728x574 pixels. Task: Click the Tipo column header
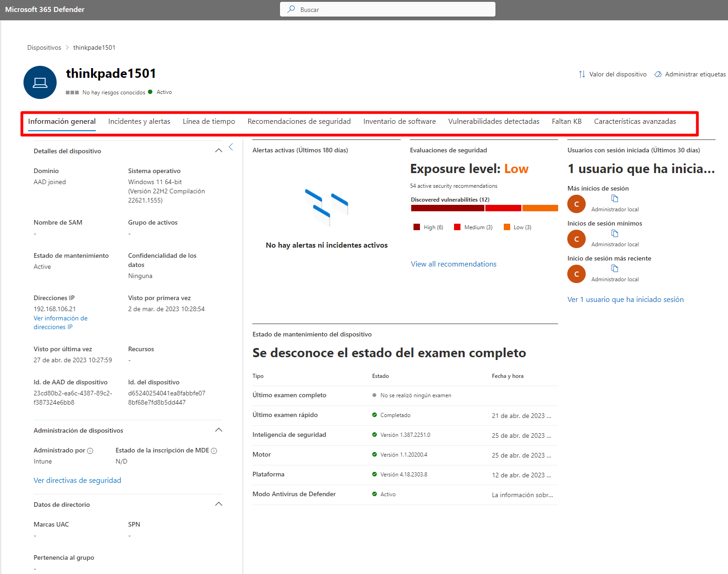pos(258,376)
